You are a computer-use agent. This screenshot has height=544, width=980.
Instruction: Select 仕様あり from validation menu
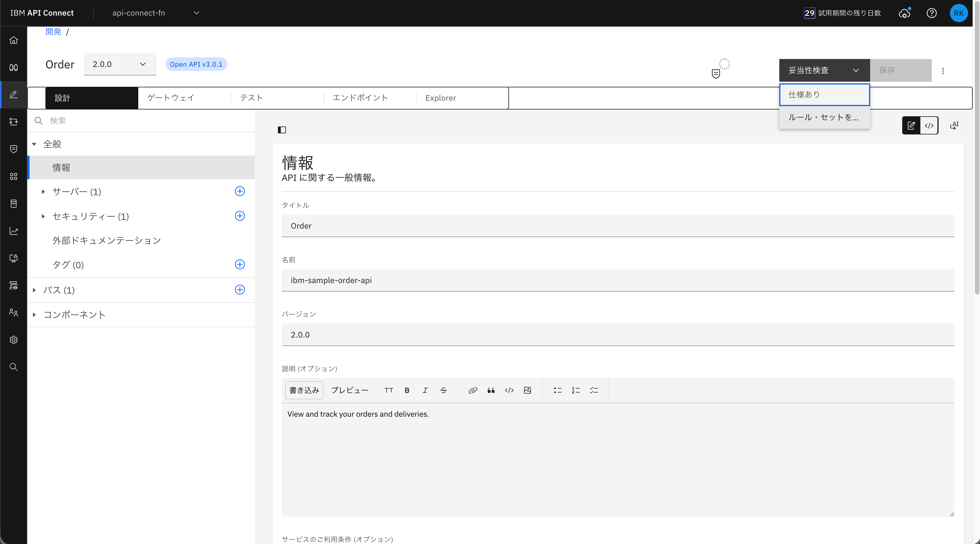[824, 95]
